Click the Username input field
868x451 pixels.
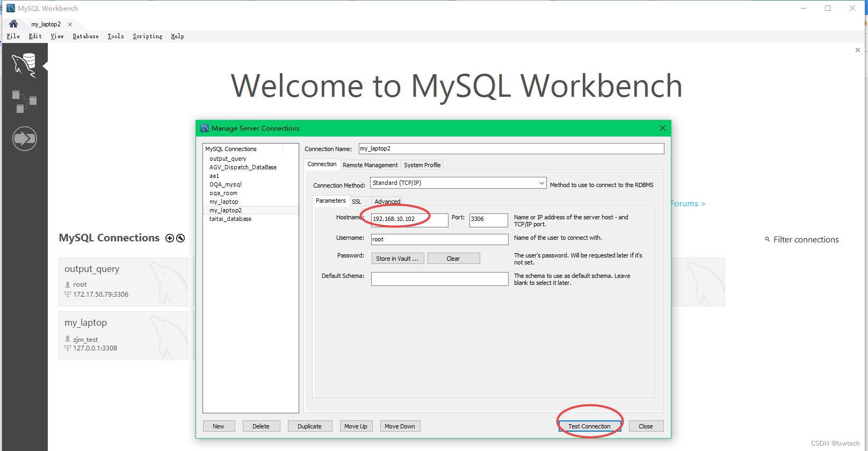pos(439,239)
